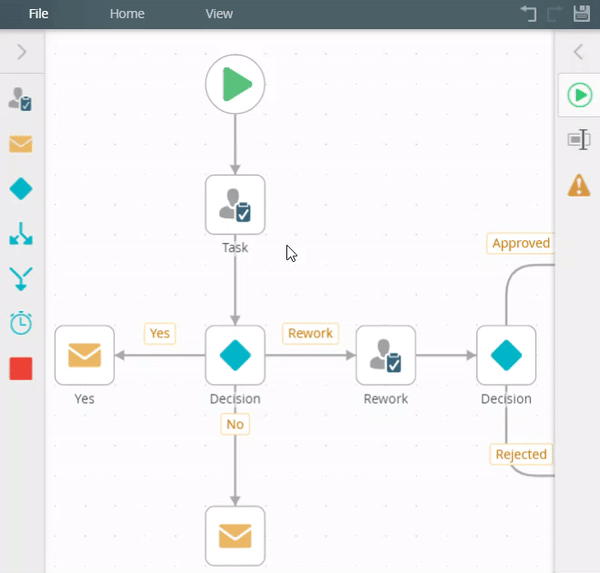Click the Rejected connector label
The image size is (600, 573).
pos(521,454)
